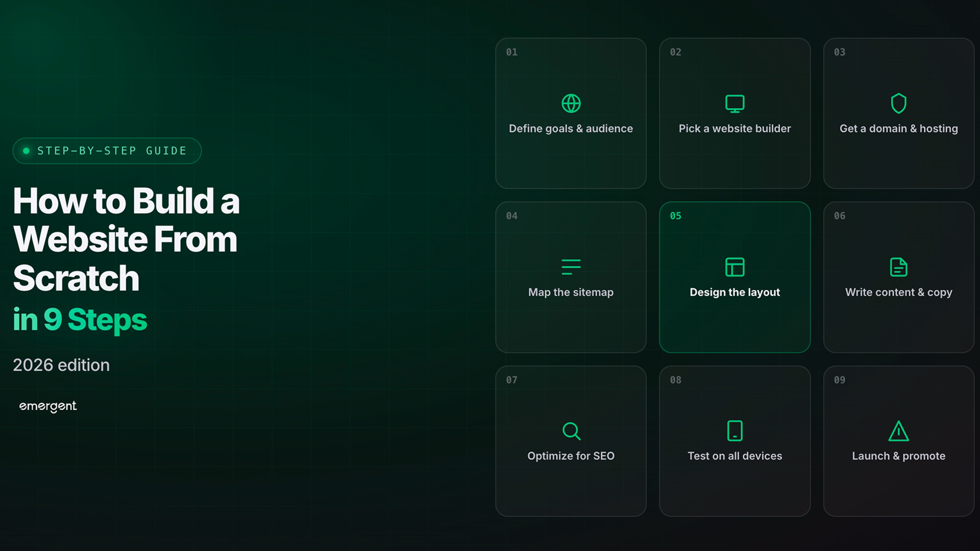The height and width of the screenshot is (551, 980).
Task: Click the document icon for Write content & copy
Action: tap(898, 267)
